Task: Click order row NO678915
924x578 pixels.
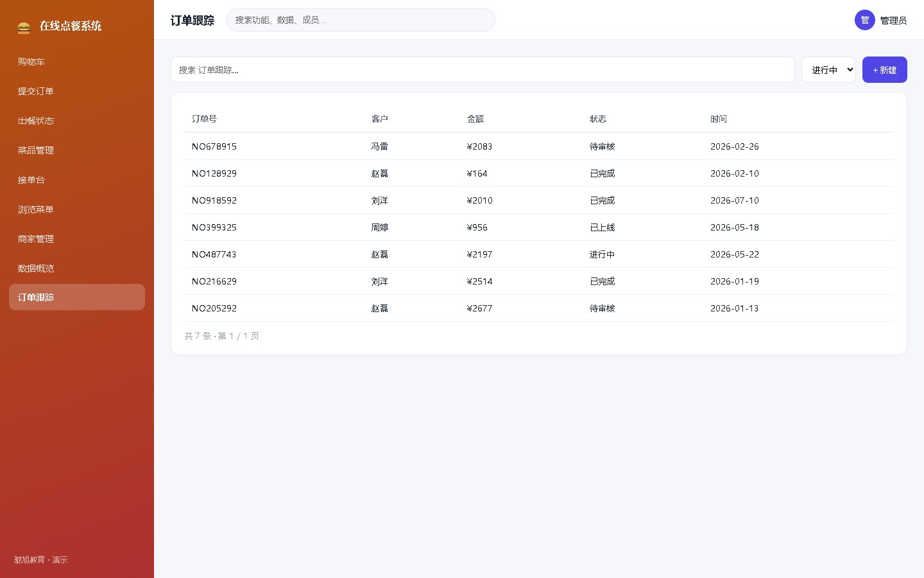Action: click(x=538, y=146)
